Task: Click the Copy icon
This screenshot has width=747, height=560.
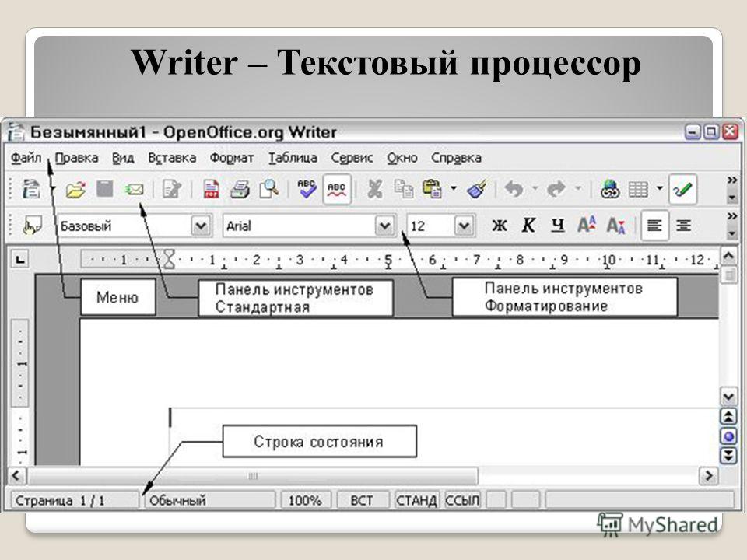Action: [404, 190]
